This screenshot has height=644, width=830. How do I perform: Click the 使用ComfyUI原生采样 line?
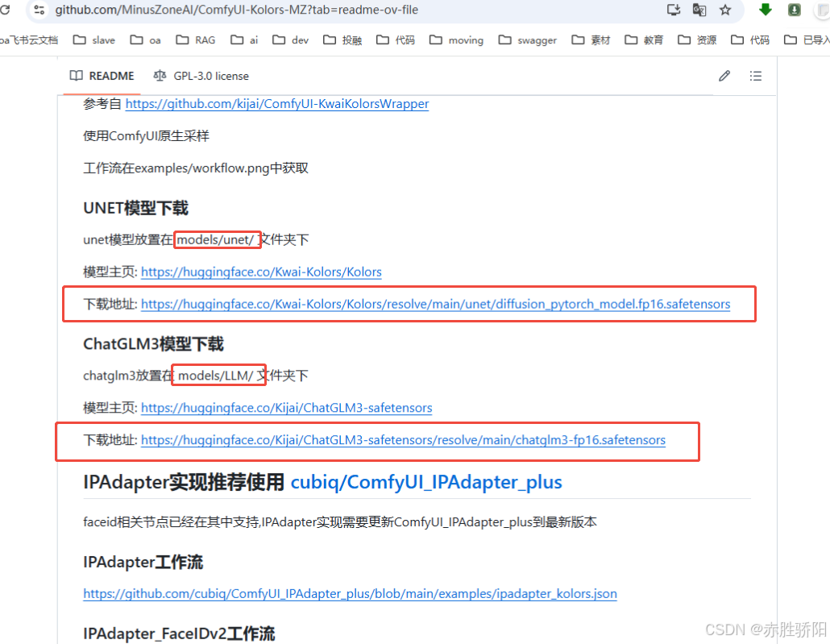[x=146, y=136]
